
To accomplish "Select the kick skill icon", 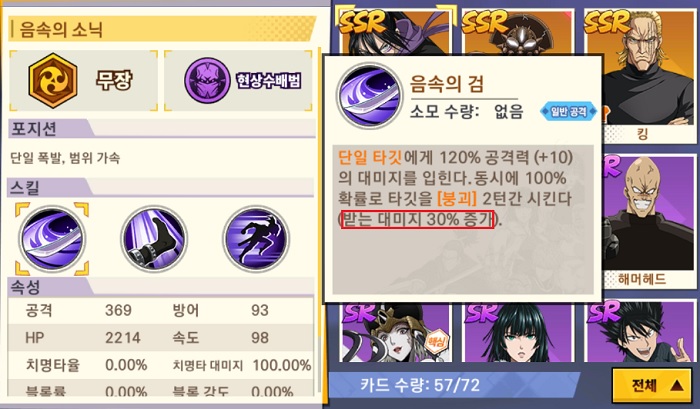I will coord(154,239).
